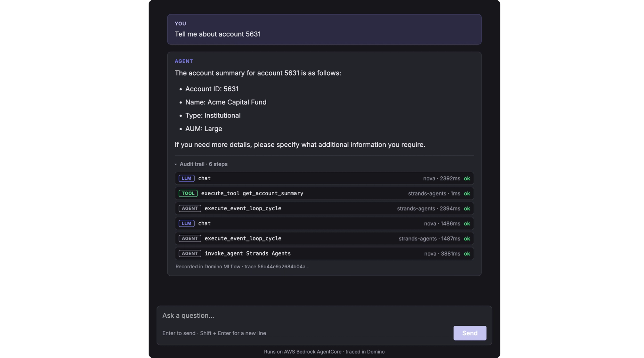The image size is (644, 358).
Task: Click ok status on invoke_agent row
Action: pos(467,254)
